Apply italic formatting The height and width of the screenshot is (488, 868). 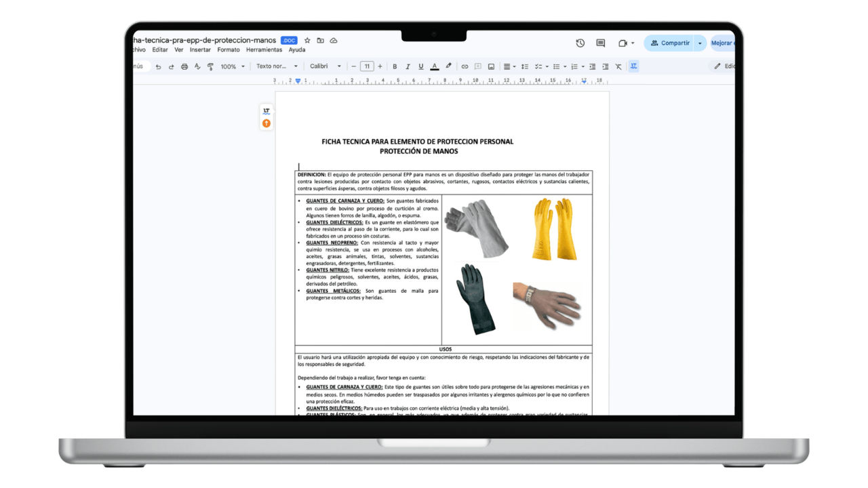[408, 66]
